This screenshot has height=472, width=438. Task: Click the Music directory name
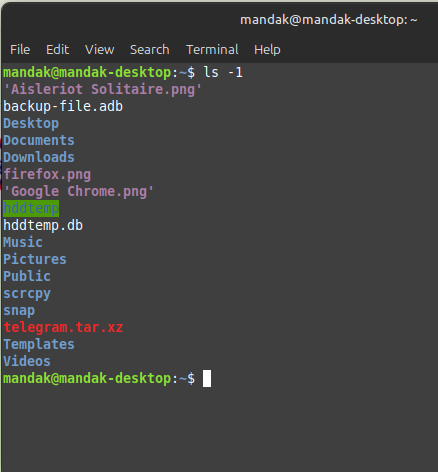[23, 242]
